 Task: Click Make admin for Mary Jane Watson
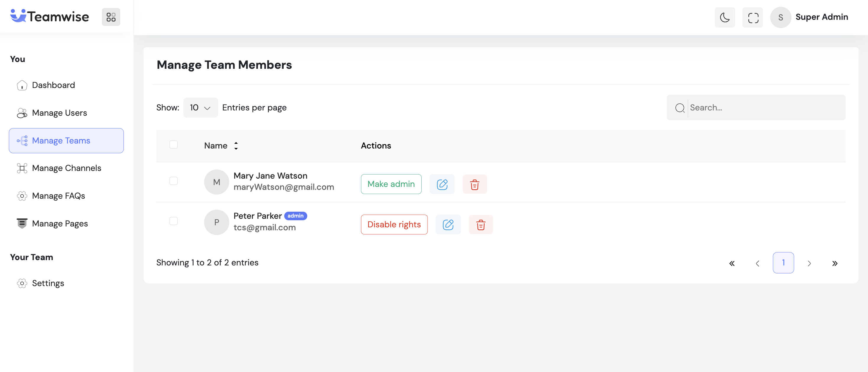391,184
